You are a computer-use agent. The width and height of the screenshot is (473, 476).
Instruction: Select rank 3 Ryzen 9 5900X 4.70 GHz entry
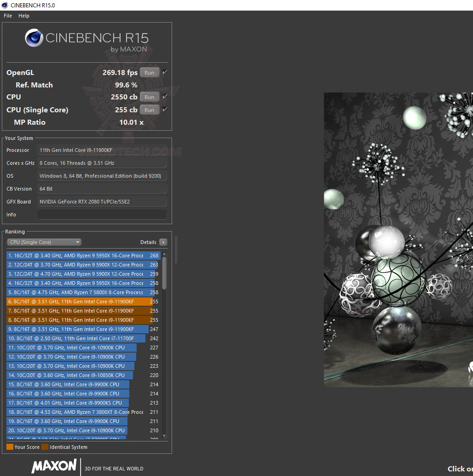pos(83,274)
